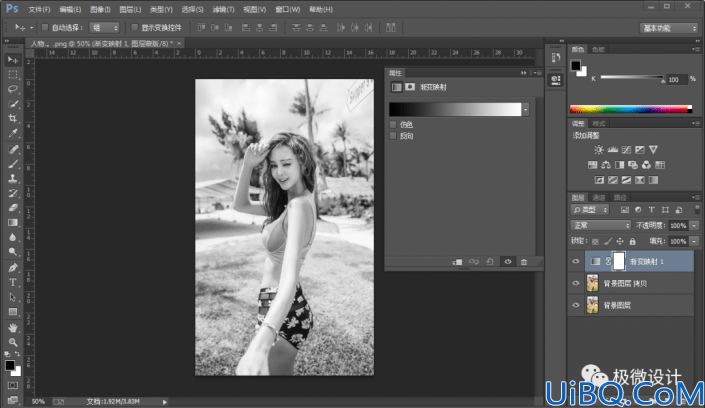Hide the 背景图层 layer
This screenshot has height=408, width=705.
[x=576, y=305]
